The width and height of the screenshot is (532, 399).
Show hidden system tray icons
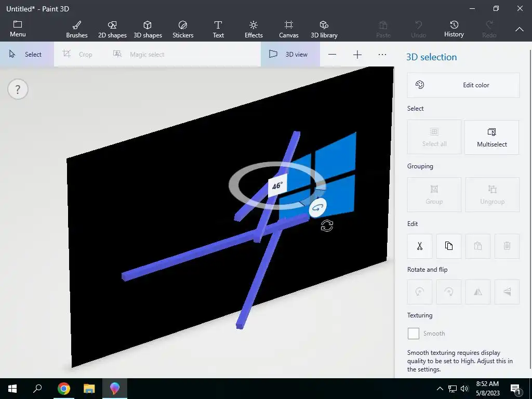pyautogui.click(x=440, y=389)
